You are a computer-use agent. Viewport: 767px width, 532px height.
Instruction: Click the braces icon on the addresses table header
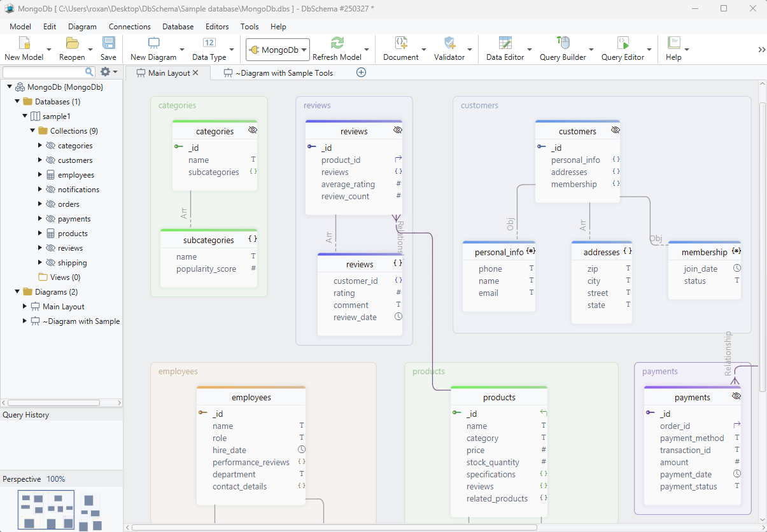(627, 251)
